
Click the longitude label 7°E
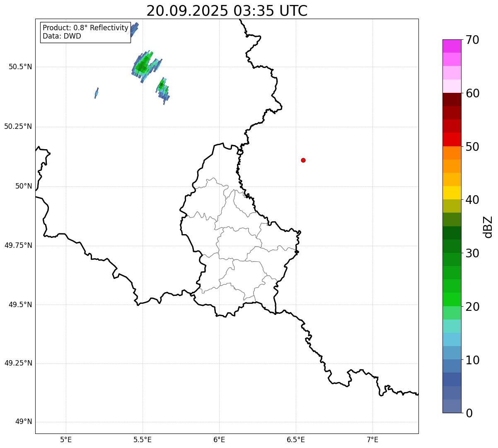pyautogui.click(x=372, y=439)
